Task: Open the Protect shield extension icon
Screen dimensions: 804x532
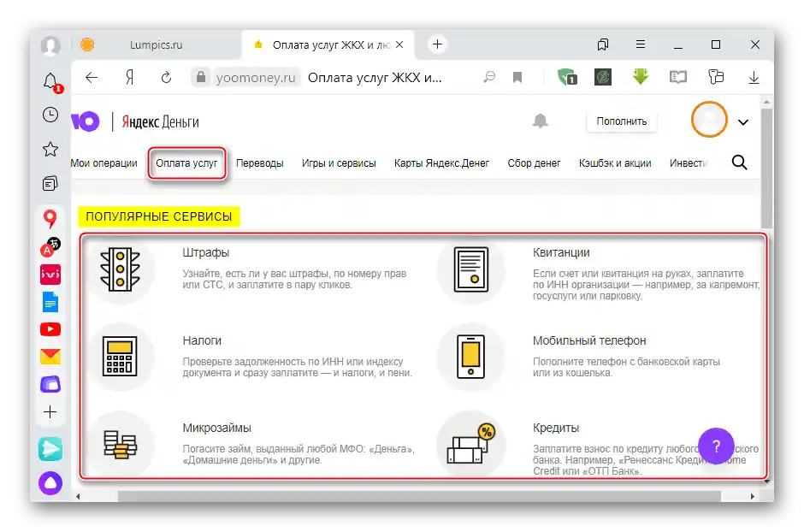Action: point(567,77)
